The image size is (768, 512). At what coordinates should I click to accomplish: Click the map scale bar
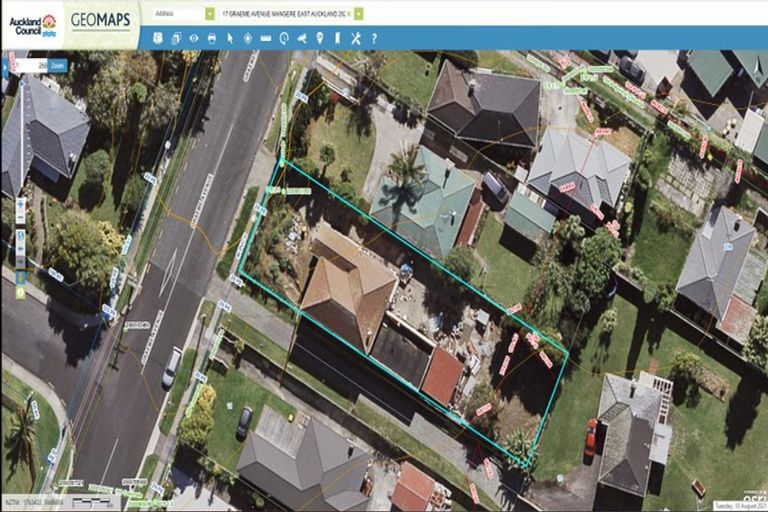coord(92,502)
